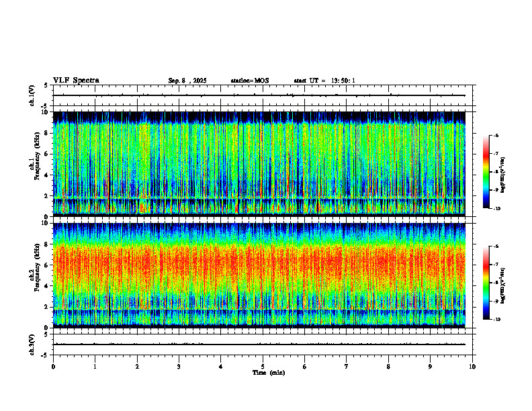
Task: Click the "station=MOS" header label
Action: (250, 81)
